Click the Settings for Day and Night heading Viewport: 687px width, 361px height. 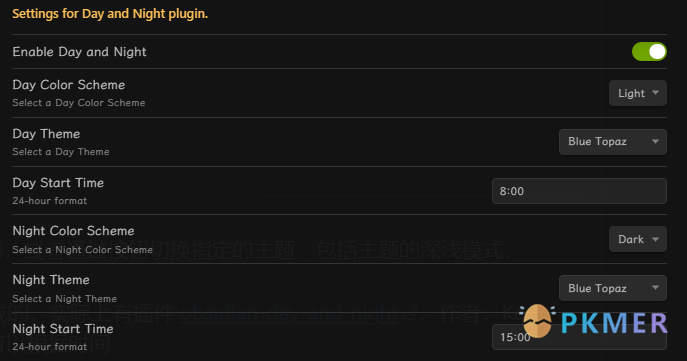pyautogui.click(x=110, y=14)
